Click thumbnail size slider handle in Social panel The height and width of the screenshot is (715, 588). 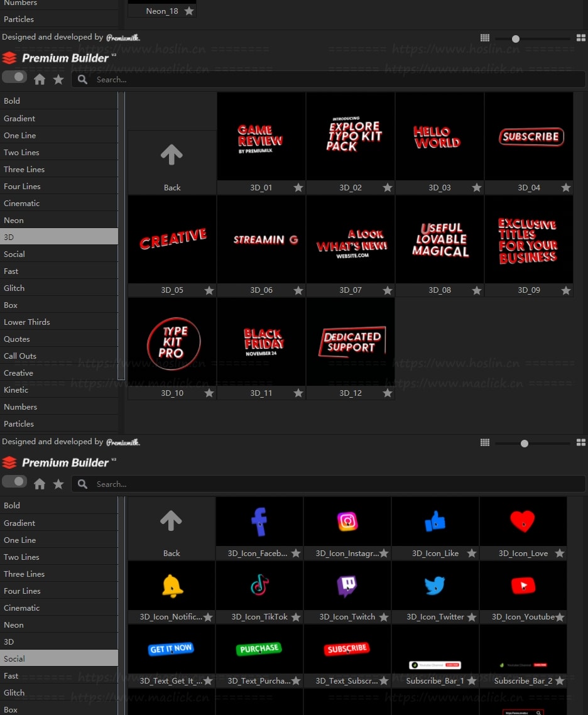pos(524,443)
